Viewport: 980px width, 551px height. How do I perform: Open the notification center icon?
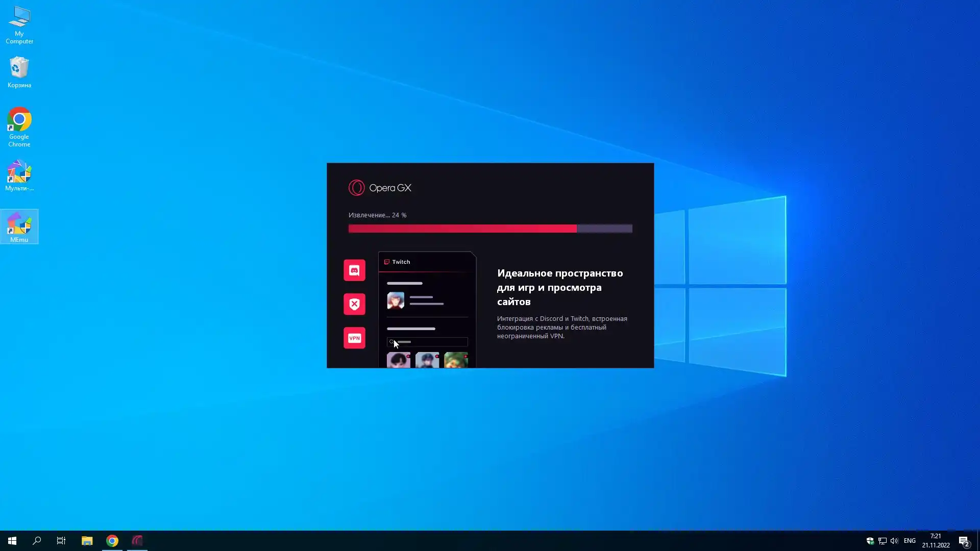click(964, 541)
